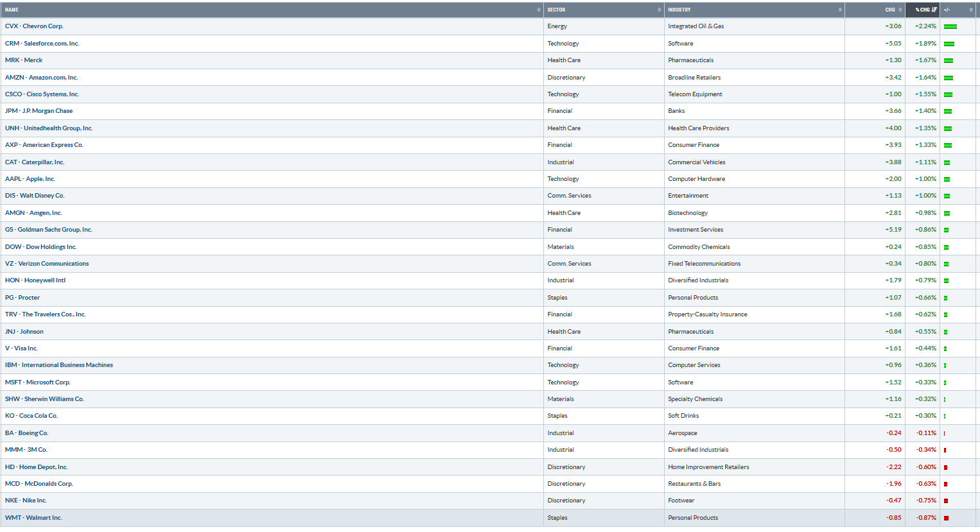Sort by the +/- bar column

[x=971, y=10]
